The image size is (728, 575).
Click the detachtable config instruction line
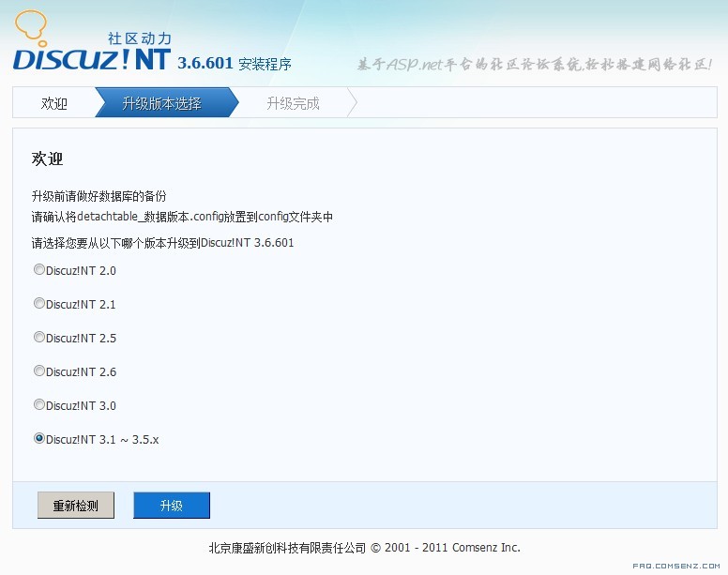[x=182, y=217]
